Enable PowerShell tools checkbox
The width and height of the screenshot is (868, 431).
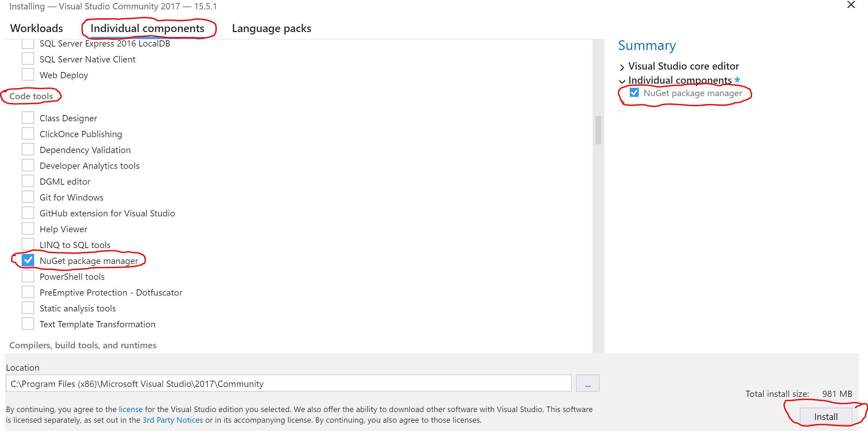pos(28,276)
